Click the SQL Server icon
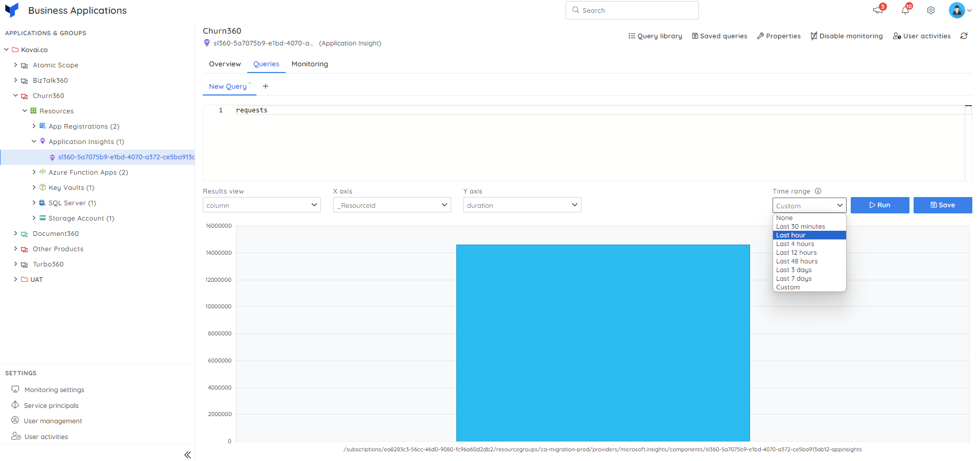Viewport: 980px width, 461px height. (42, 203)
